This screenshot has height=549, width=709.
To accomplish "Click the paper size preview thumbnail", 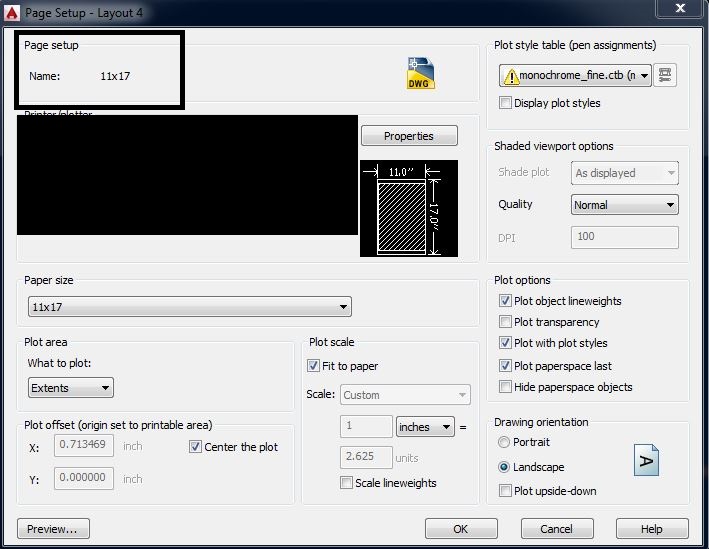I will tap(409, 208).
